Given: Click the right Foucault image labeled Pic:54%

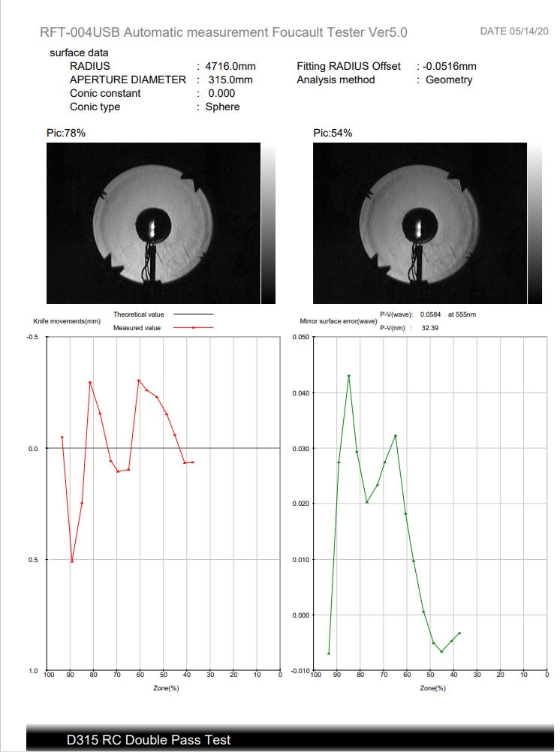Looking at the screenshot, I should pos(420,223).
